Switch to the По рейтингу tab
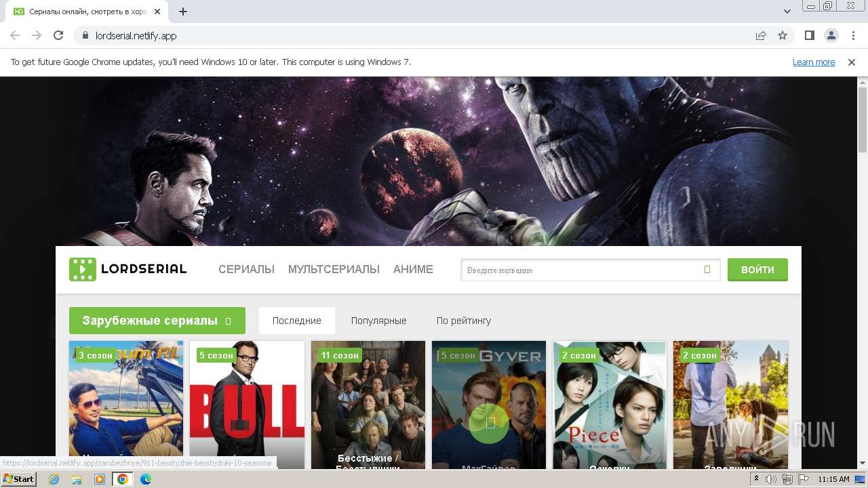This screenshot has width=868, height=488. 464,321
